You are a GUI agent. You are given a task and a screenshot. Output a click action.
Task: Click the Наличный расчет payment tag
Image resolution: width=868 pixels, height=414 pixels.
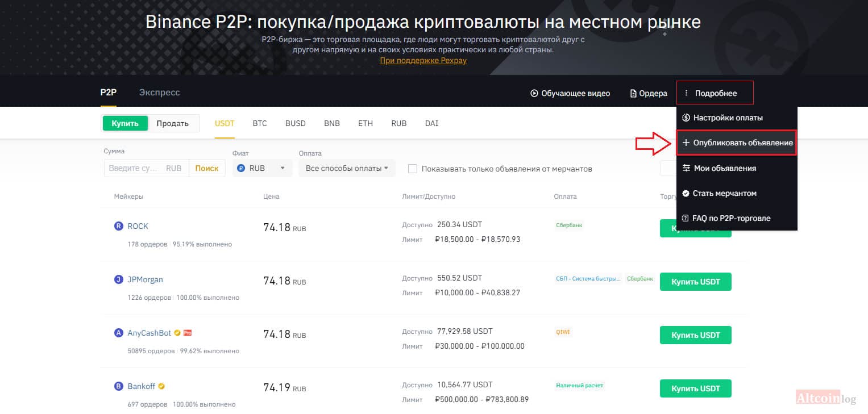[x=580, y=385]
